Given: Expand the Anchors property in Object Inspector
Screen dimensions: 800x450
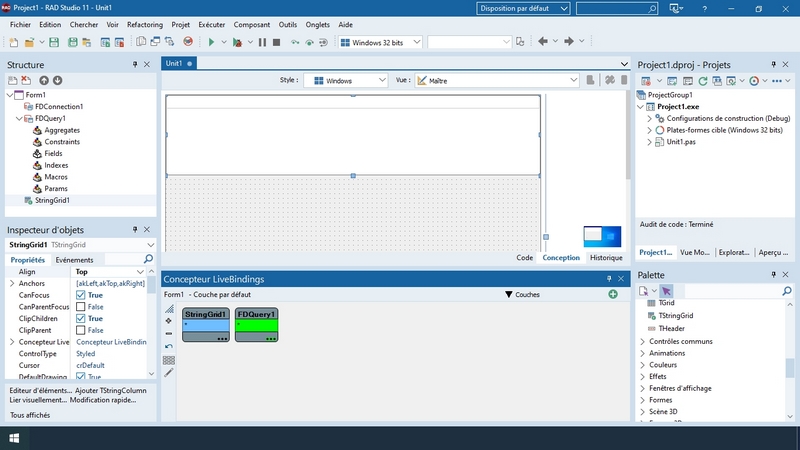Looking at the screenshot, I should coord(12,283).
